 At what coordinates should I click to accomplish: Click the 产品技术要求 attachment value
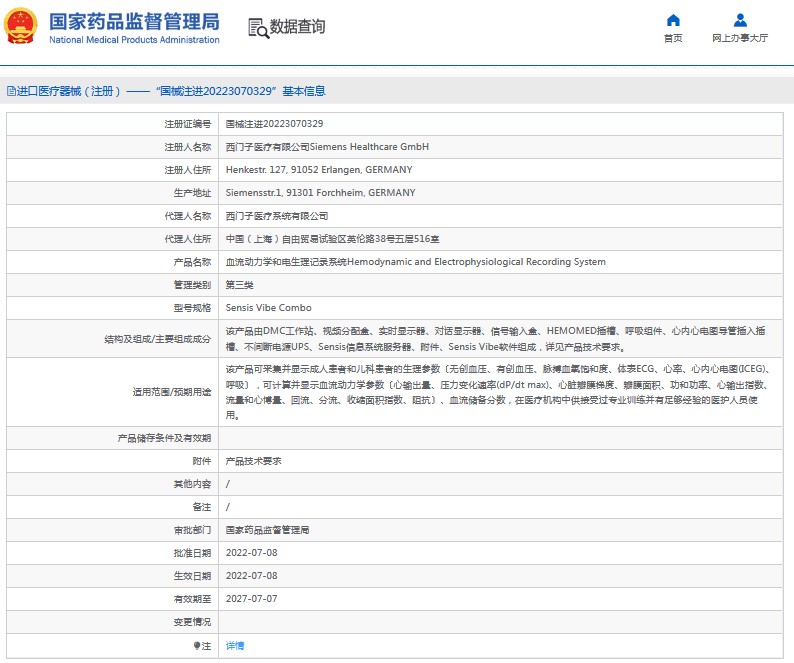(253, 461)
